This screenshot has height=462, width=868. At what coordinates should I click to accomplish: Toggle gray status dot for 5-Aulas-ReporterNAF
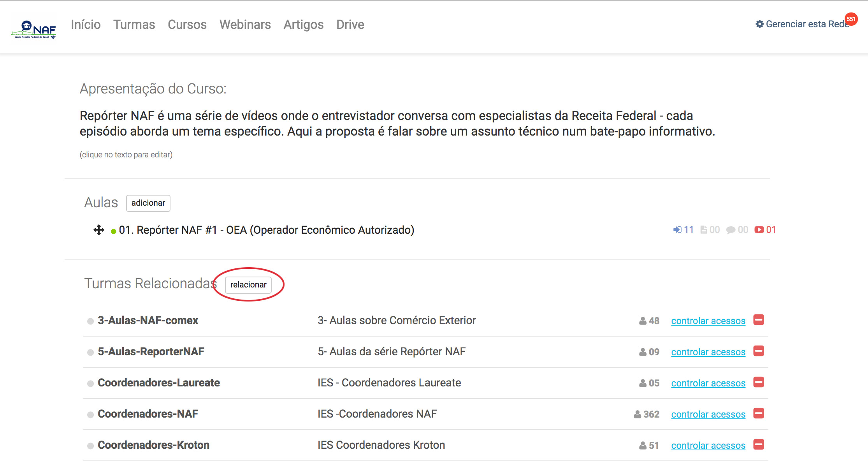[90, 353]
